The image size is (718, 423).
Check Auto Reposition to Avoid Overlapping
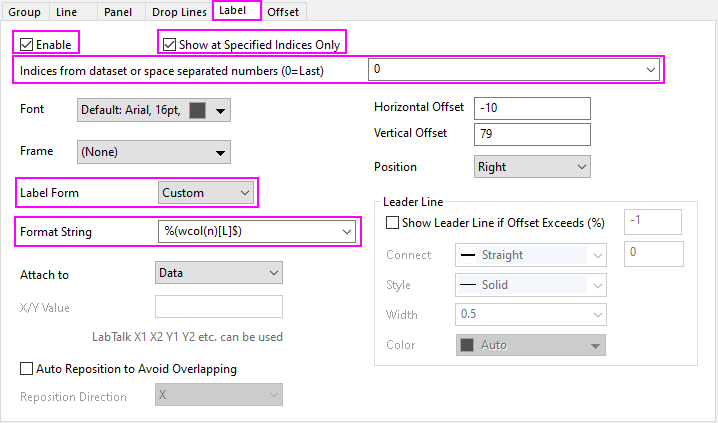[26, 369]
